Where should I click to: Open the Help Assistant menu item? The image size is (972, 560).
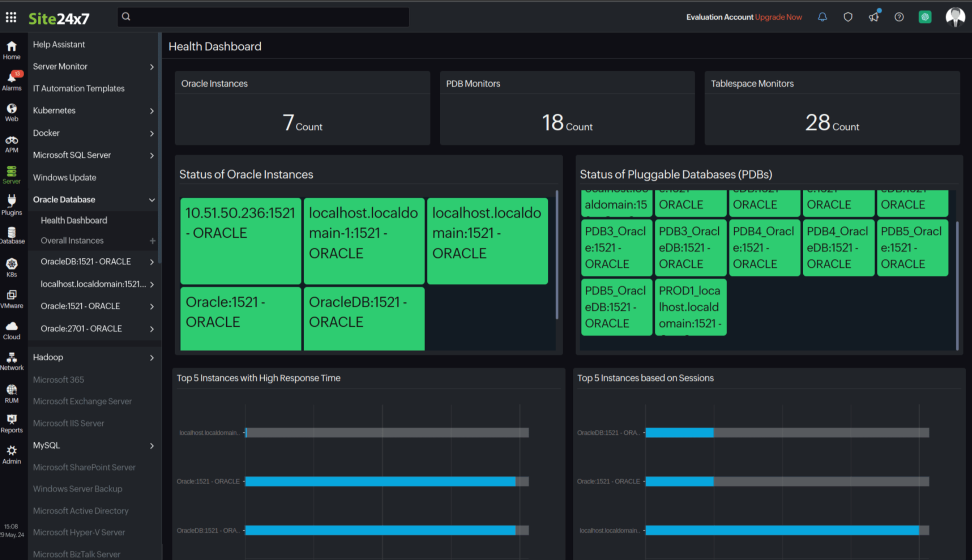58,44
